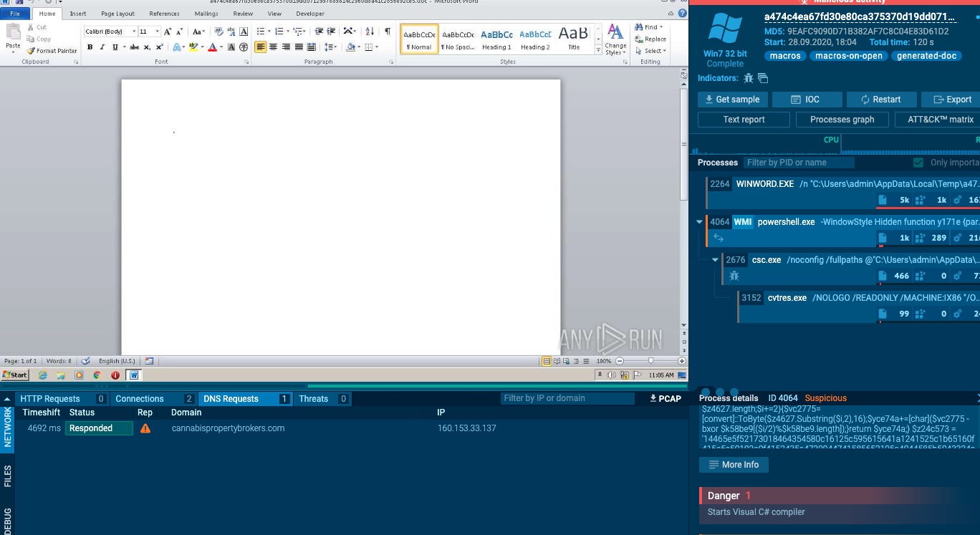The image size is (980, 535).
Task: Sort the selected text
Action: [x=370, y=32]
